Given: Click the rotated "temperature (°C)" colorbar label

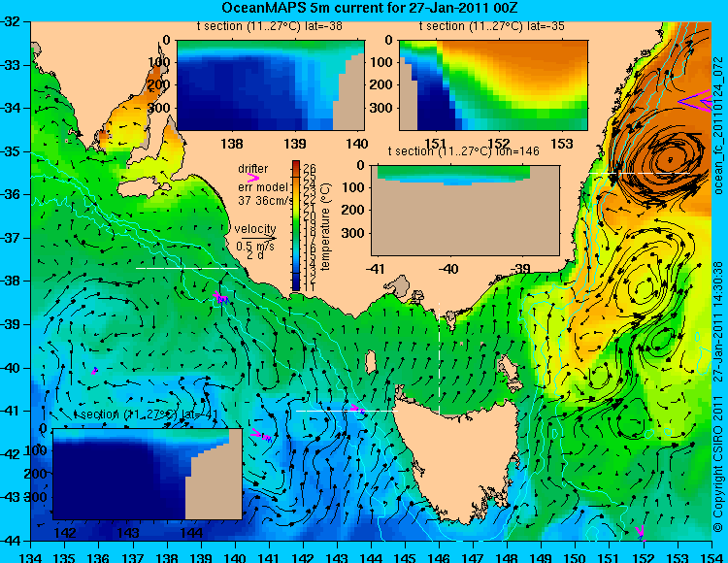Looking at the screenshot, I should [x=325, y=226].
